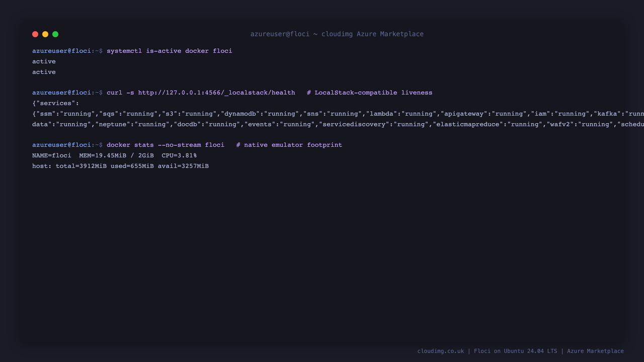The image size is (644, 362).
Task: Click the first 'active' output line
Action: [x=44, y=61]
